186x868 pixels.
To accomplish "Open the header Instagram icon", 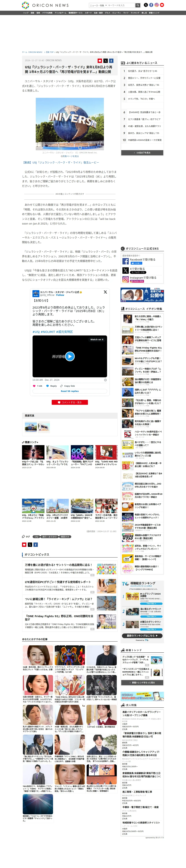I will click(157, 5).
